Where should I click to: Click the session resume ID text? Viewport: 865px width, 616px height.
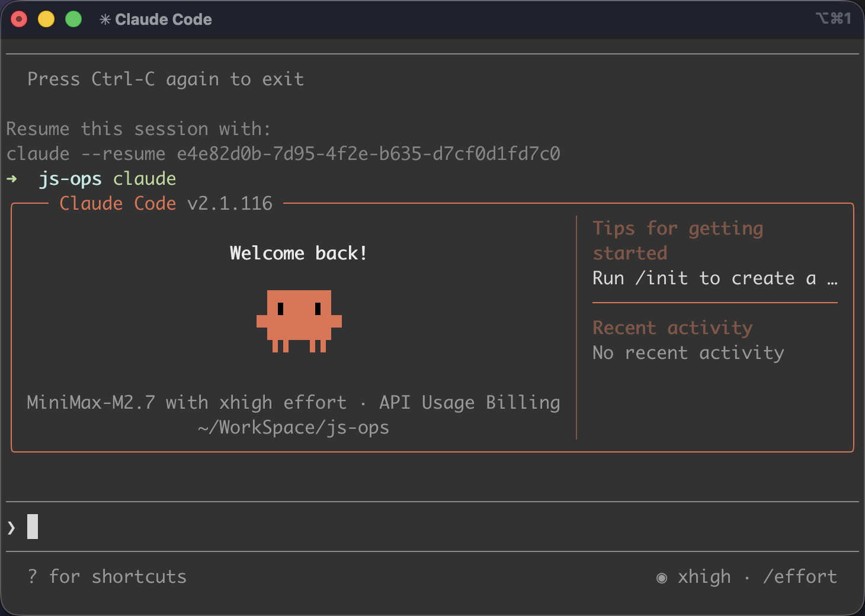369,153
